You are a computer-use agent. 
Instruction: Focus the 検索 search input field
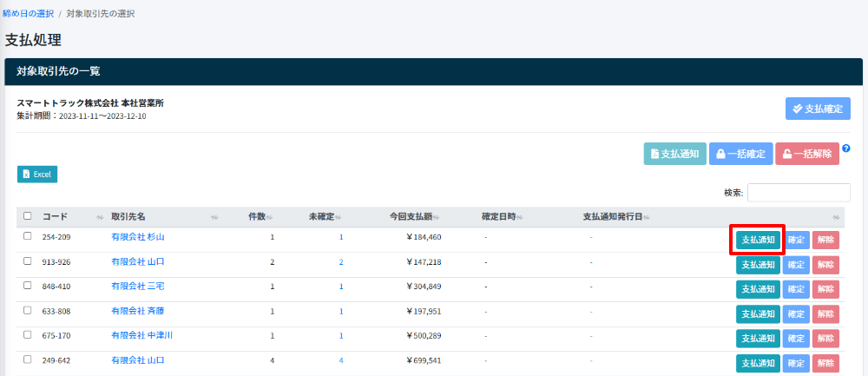(799, 193)
